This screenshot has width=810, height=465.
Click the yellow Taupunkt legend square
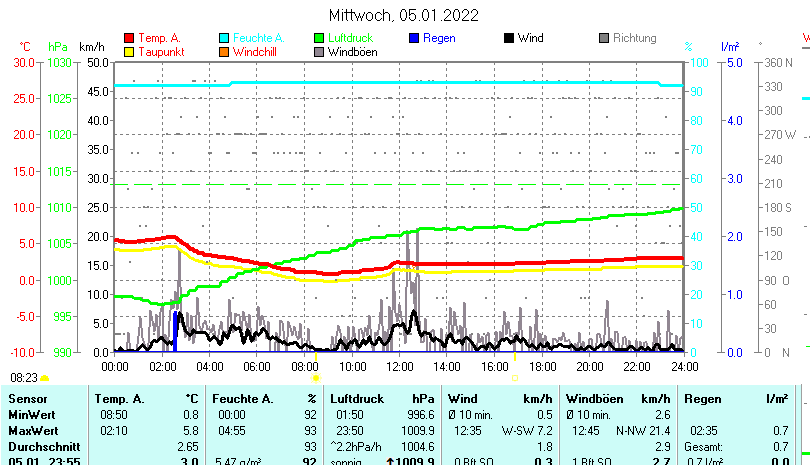(128, 51)
